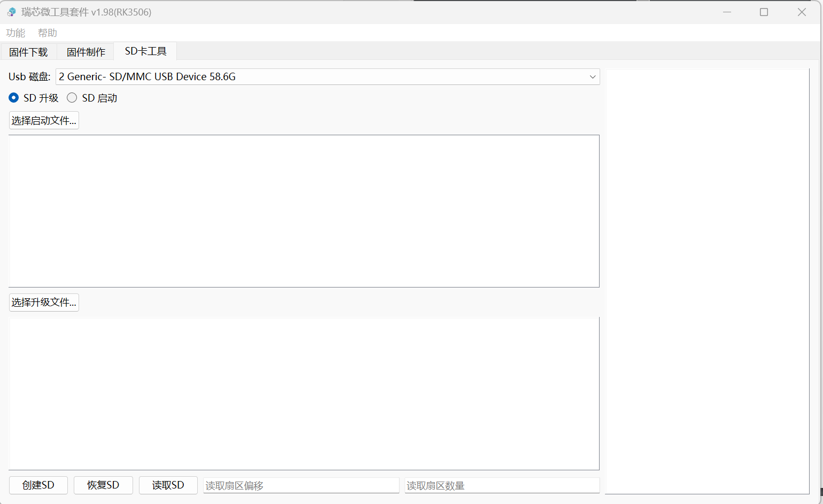This screenshot has height=504, width=823.
Task: Switch to the 固件制作 tab
Action: [86, 52]
